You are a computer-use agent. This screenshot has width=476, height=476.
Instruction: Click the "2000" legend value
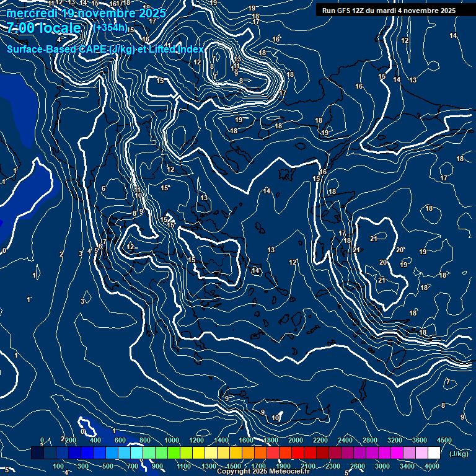point(296,440)
